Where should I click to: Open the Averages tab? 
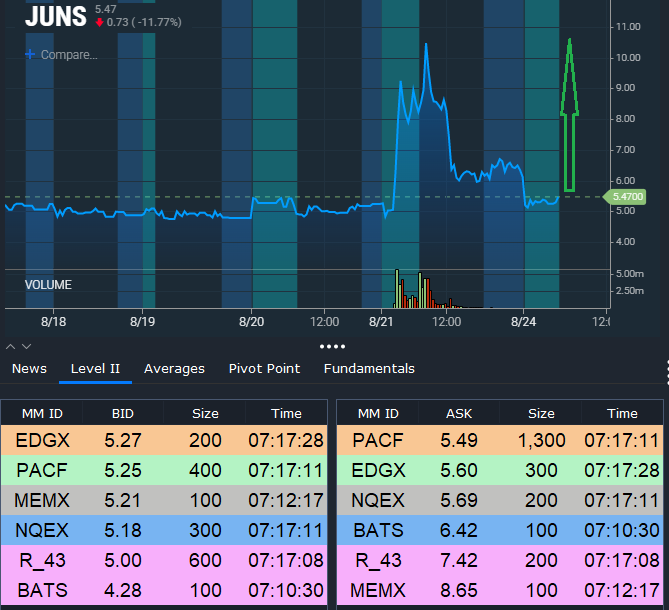click(x=174, y=369)
